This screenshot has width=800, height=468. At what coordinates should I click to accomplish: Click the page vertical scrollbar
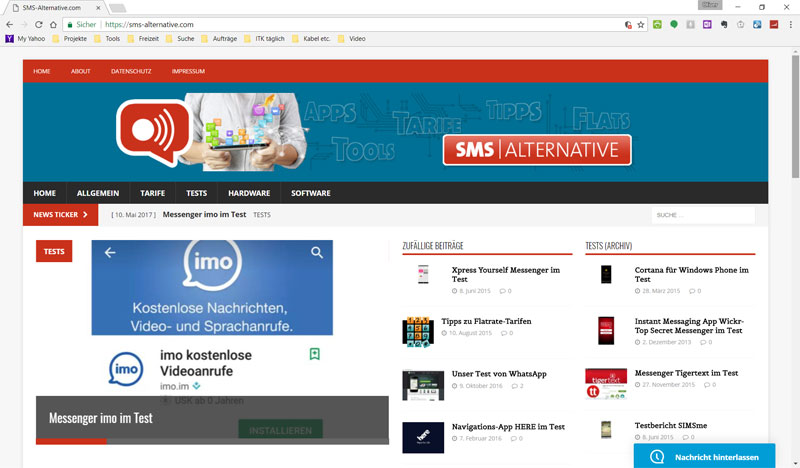pos(795,117)
